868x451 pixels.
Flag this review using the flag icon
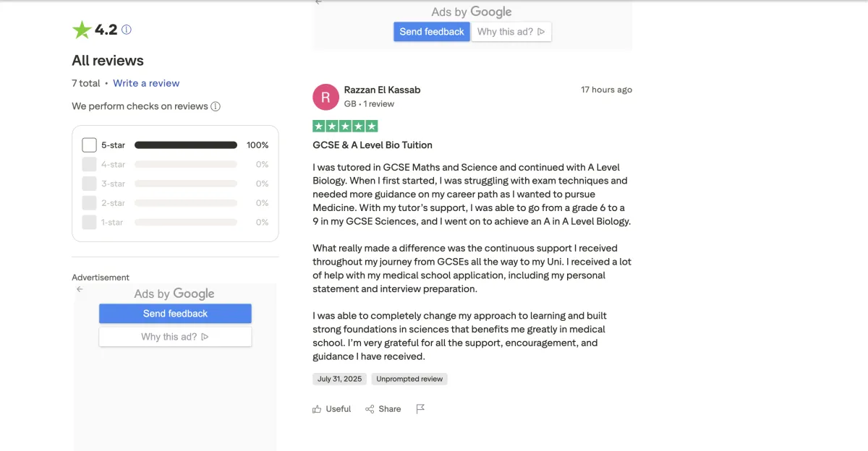pos(420,409)
